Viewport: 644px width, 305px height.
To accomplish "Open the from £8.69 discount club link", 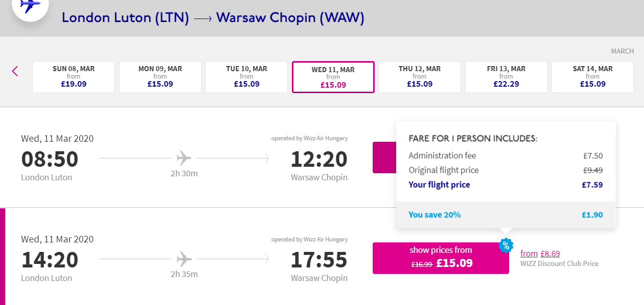I will [540, 253].
